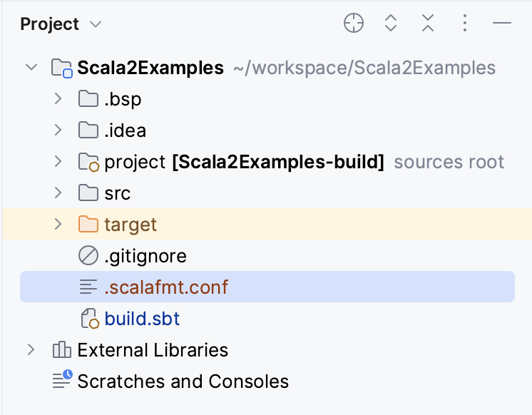532x415 pixels.
Task: Expand the .bsp folder
Action: [58, 99]
